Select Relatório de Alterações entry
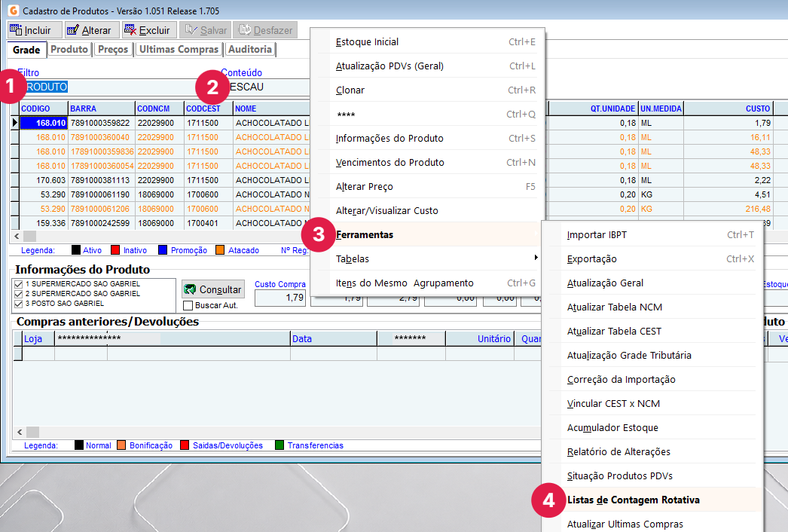 [x=652, y=451]
